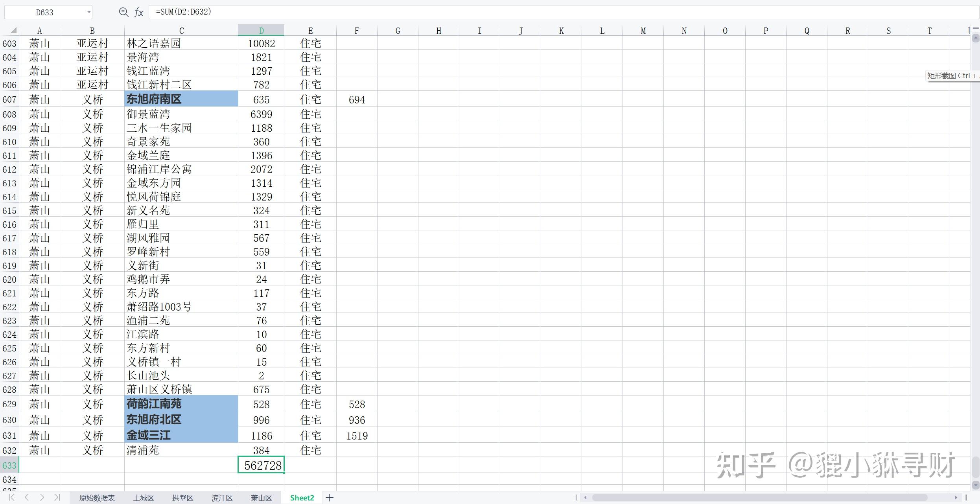Image resolution: width=980 pixels, height=504 pixels.
Task: Select the cell containing 562728
Action: click(261, 465)
